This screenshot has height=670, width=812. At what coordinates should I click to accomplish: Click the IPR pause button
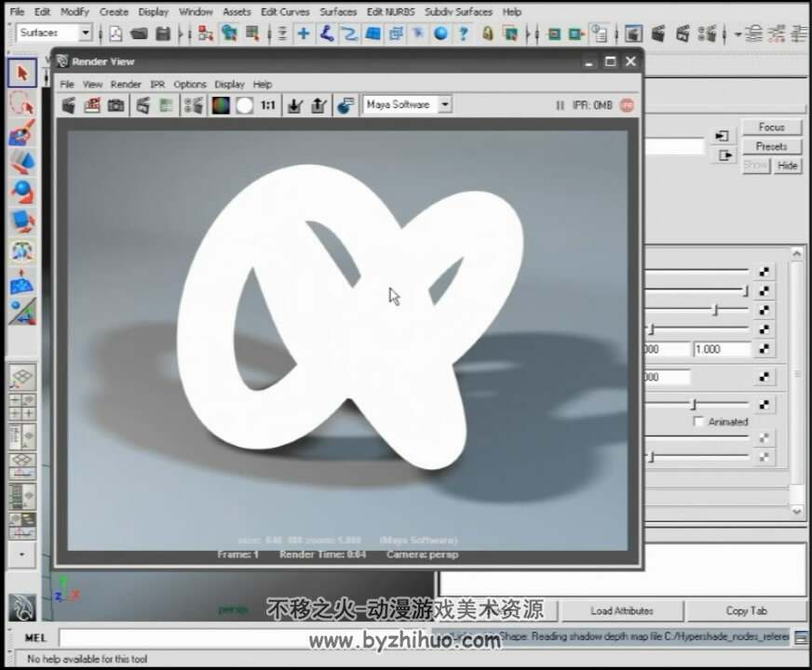(x=560, y=105)
